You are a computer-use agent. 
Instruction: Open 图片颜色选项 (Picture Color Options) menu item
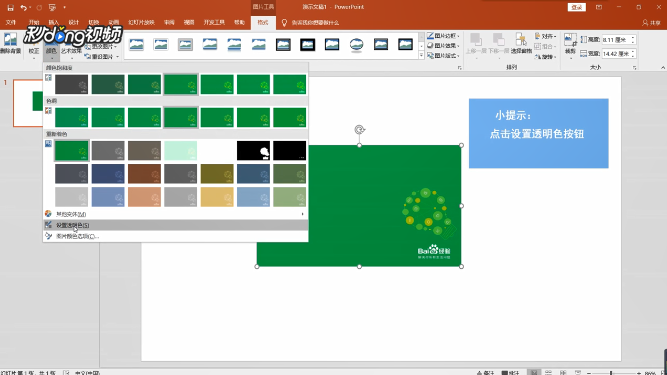pos(175,236)
